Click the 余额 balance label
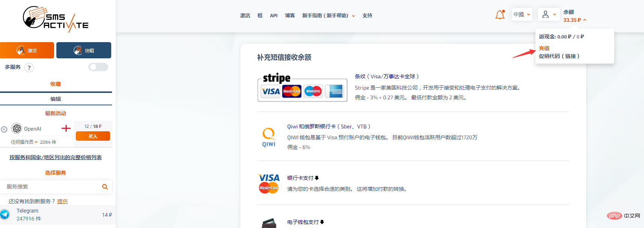This screenshot has height=228, width=644. [x=568, y=12]
